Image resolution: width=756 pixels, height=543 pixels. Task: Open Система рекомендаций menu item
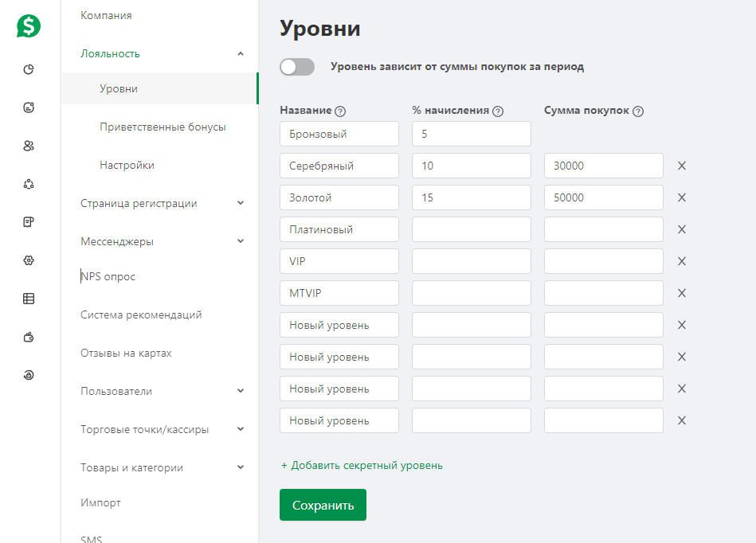click(141, 314)
